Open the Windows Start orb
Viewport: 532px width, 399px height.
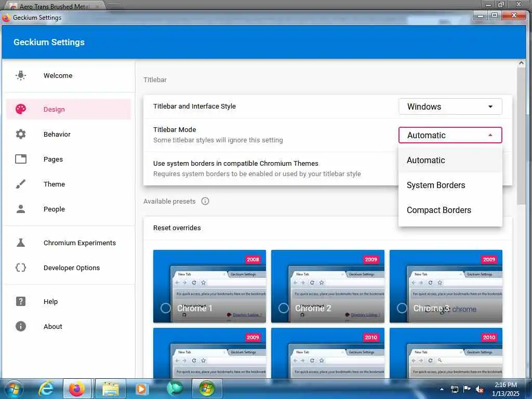tap(14, 389)
